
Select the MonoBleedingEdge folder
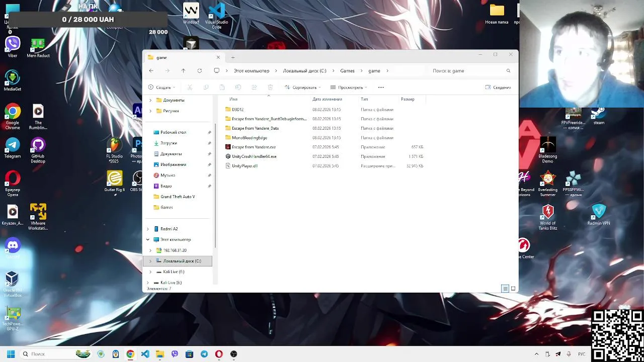coord(249,138)
